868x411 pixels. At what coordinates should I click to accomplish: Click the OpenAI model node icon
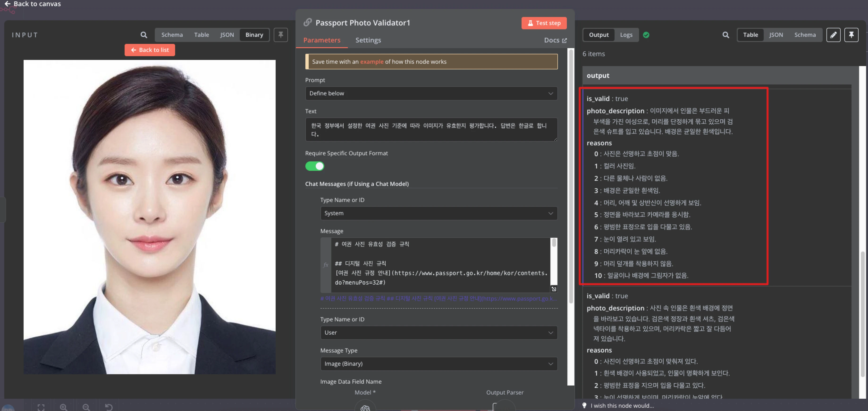pos(365,407)
